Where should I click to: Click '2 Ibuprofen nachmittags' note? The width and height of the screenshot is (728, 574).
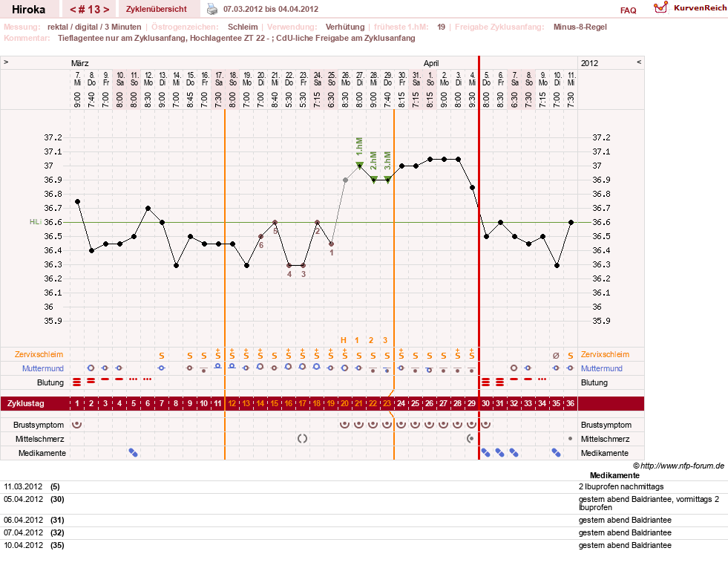(621, 486)
